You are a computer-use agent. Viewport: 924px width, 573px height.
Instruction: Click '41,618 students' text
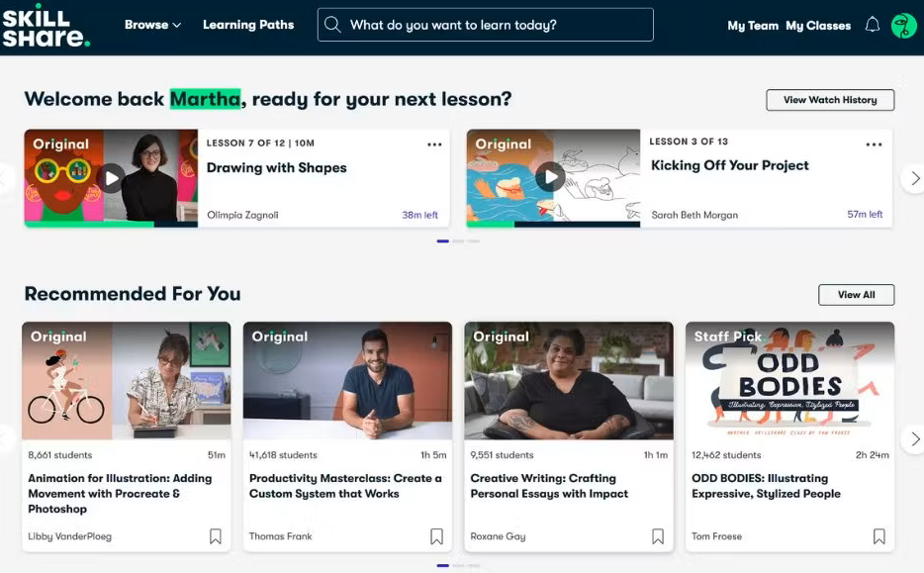283,455
